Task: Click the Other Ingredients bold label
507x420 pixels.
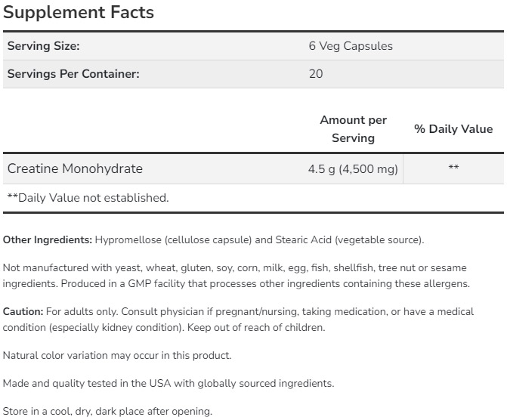Action: tap(48, 240)
